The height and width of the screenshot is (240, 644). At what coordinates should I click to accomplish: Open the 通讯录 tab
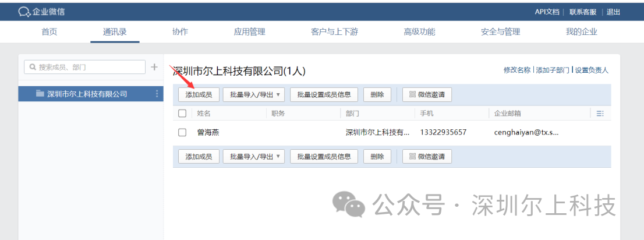[115, 32]
